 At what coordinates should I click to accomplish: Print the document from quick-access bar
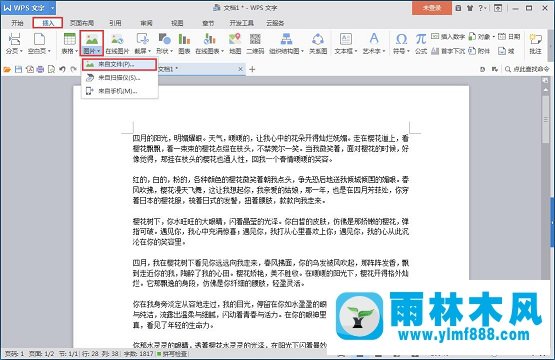coord(40,69)
